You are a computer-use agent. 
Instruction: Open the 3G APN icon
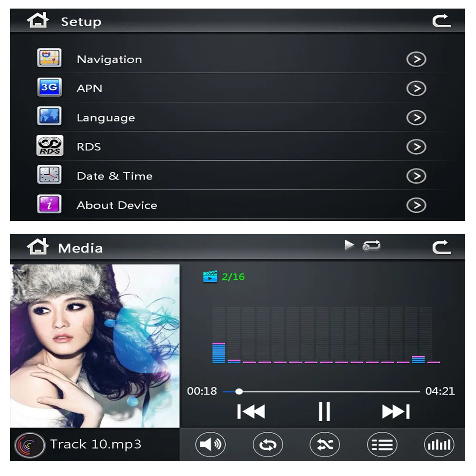click(x=49, y=87)
